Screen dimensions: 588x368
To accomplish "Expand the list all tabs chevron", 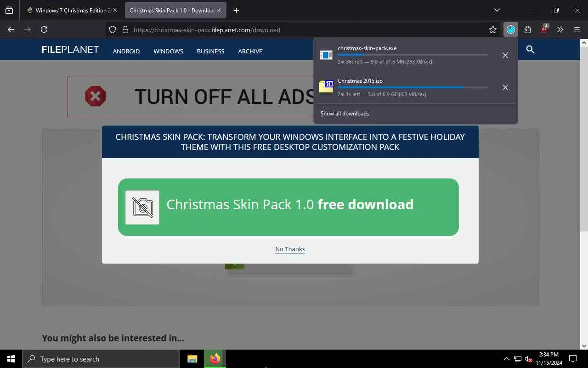I will click(x=497, y=10).
